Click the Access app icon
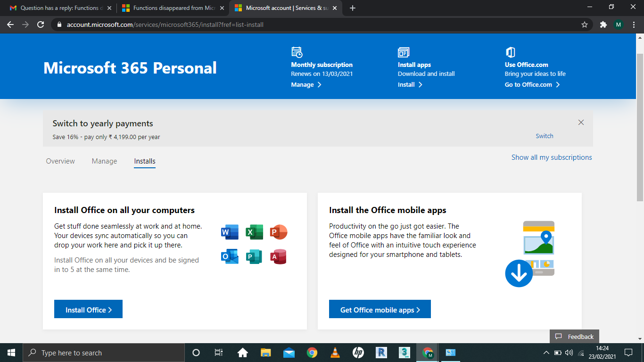This screenshot has width=644, height=362. (279, 256)
